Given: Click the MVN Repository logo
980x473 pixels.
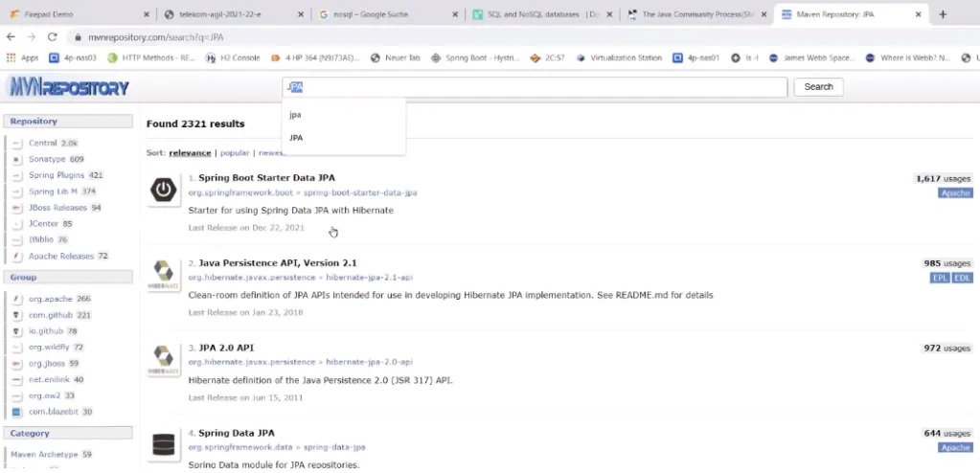Looking at the screenshot, I should click(69, 87).
